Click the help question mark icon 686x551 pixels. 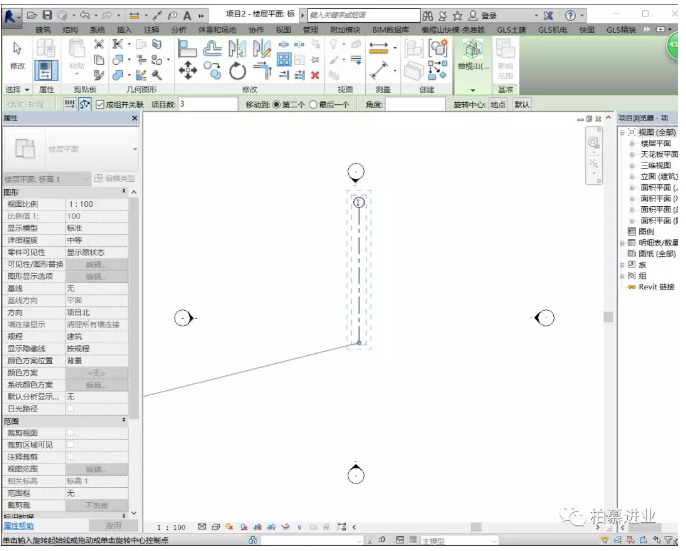click(570, 16)
